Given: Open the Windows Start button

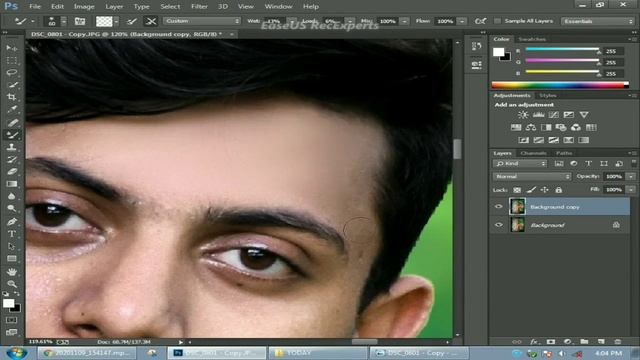Looking at the screenshot, I should coord(17,353).
